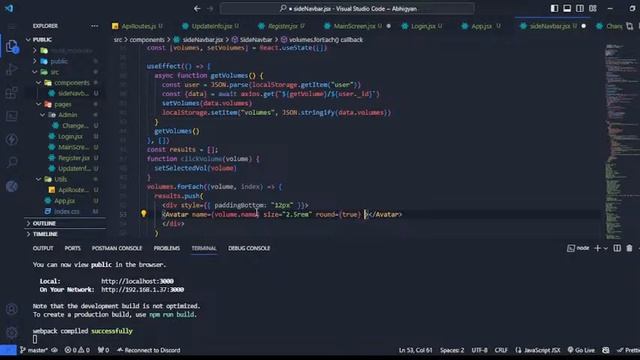This screenshot has height=360, width=640.
Task: Select the TERMINAL panel tab
Action: point(204,248)
